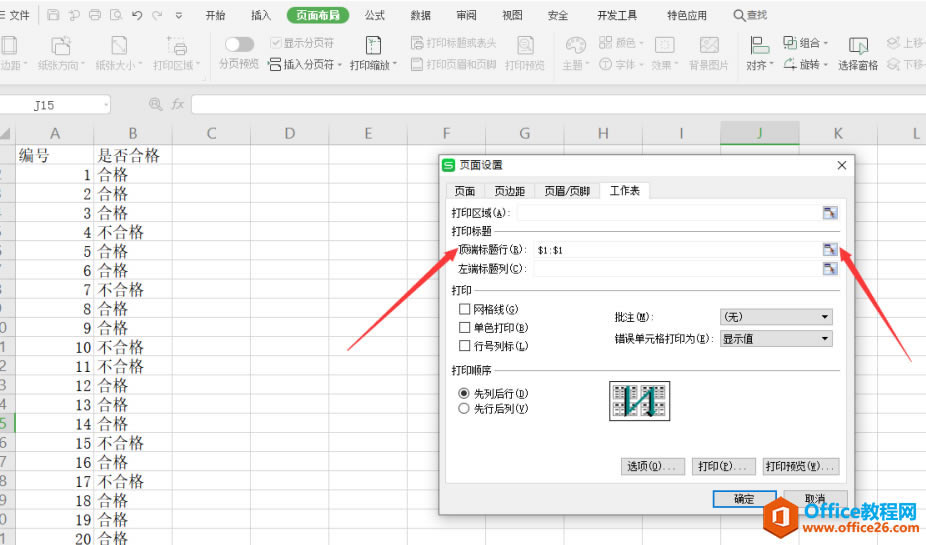
Task: Click the 打印缩放 icon
Action: [x=373, y=45]
